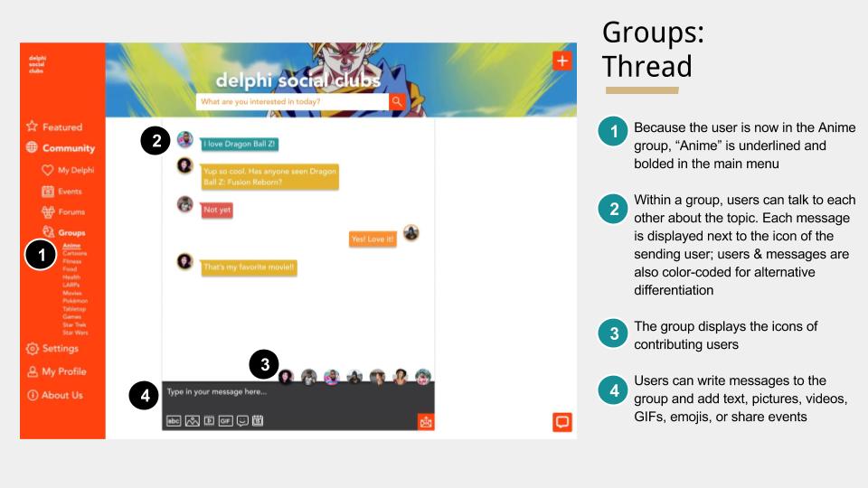Viewport: 868px width, 488px height.
Task: Open Events using the calendar icon
Action: pyautogui.click(x=48, y=191)
